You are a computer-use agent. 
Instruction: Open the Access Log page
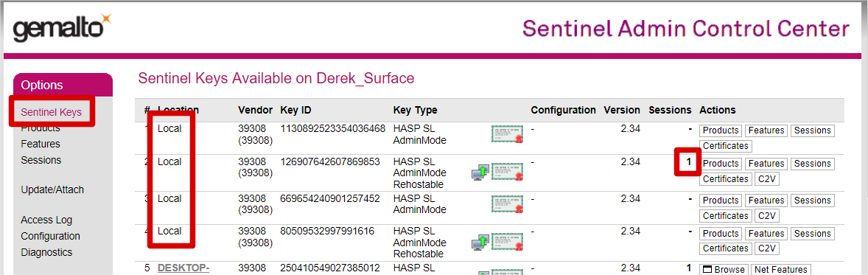[x=46, y=220]
